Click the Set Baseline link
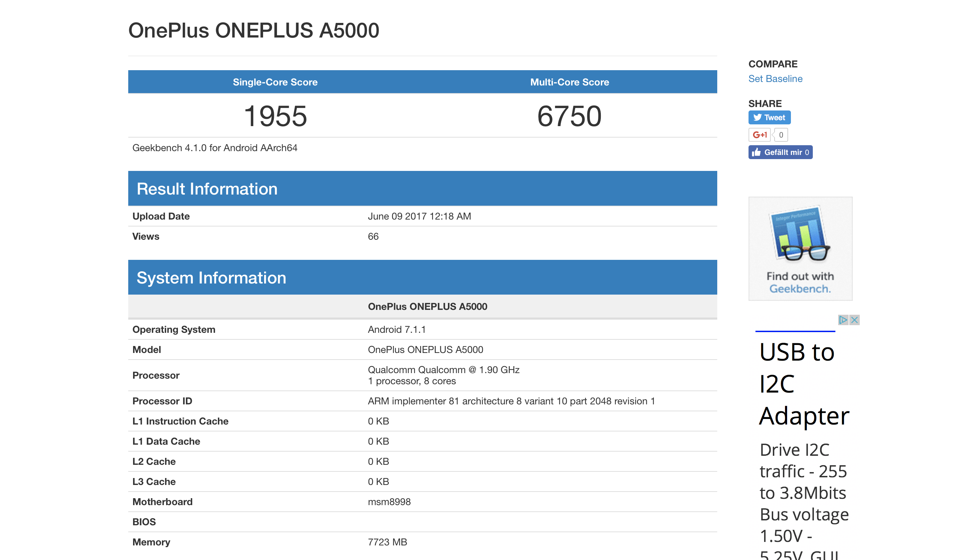Viewport: 973px width, 560px height. tap(775, 79)
